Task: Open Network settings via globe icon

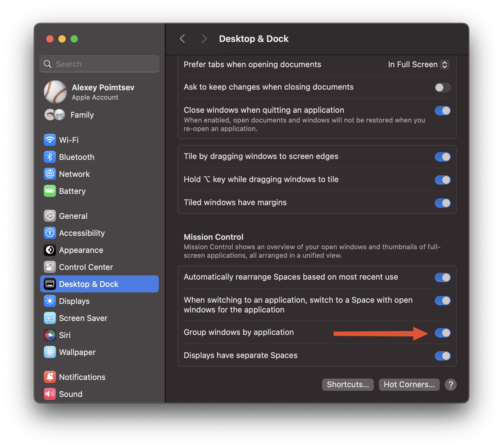Action: (x=50, y=174)
